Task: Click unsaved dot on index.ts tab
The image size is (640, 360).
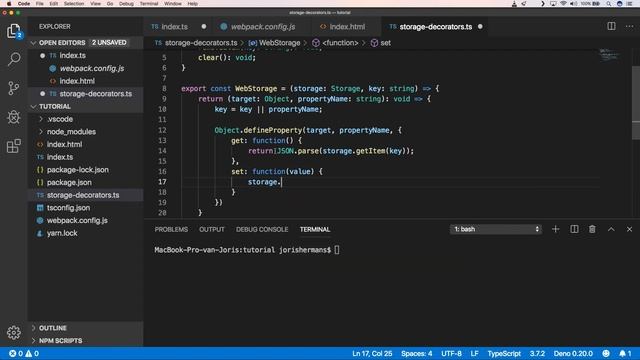Action: (x=204, y=27)
